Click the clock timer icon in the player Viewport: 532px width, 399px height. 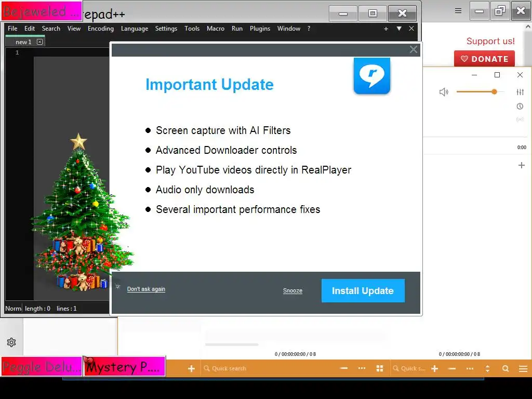point(520,107)
